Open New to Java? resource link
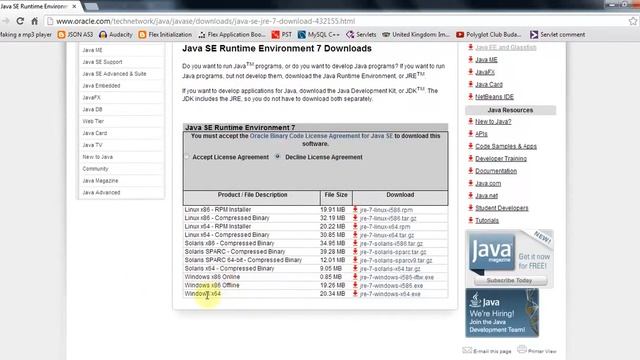Screen dimensions: 640x360 pyautogui.click(x=493, y=122)
